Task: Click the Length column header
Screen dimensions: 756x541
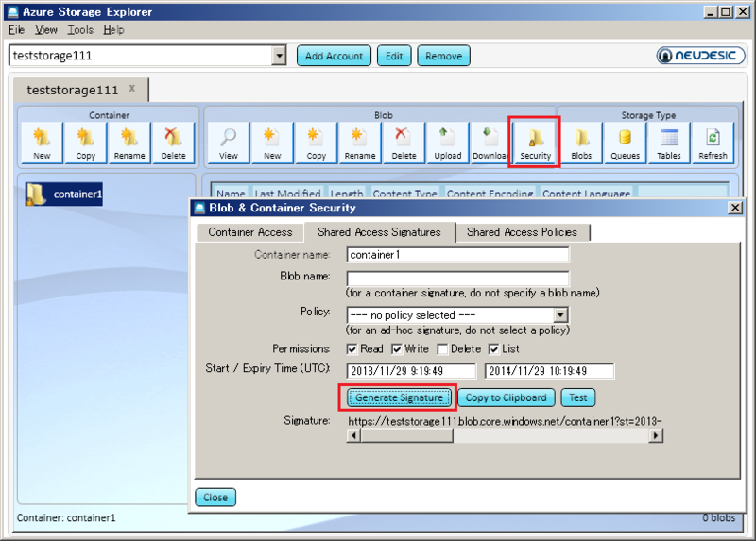Action: pos(347,194)
